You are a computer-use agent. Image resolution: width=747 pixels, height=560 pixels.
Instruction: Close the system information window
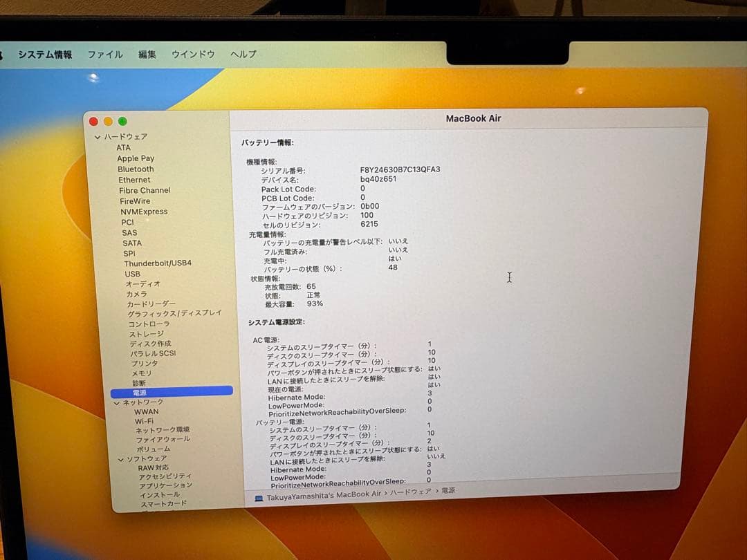click(x=93, y=122)
